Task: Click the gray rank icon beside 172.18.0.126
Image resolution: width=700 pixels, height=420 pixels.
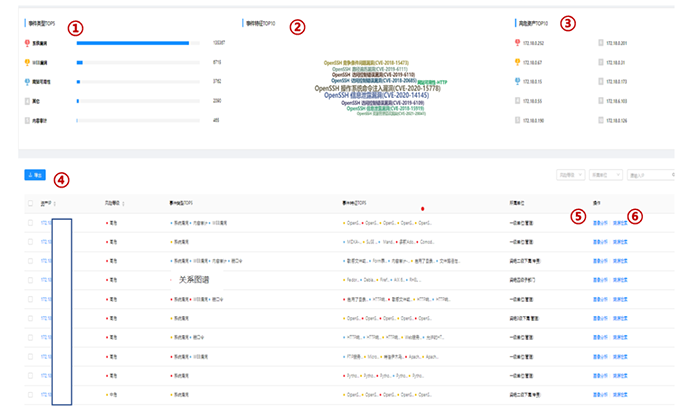Action: coord(601,120)
